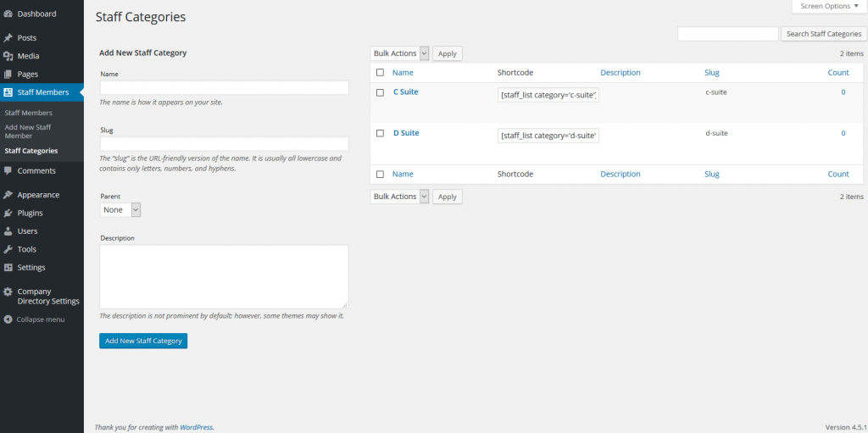Collapse the admin sidebar menu

[x=34, y=319]
